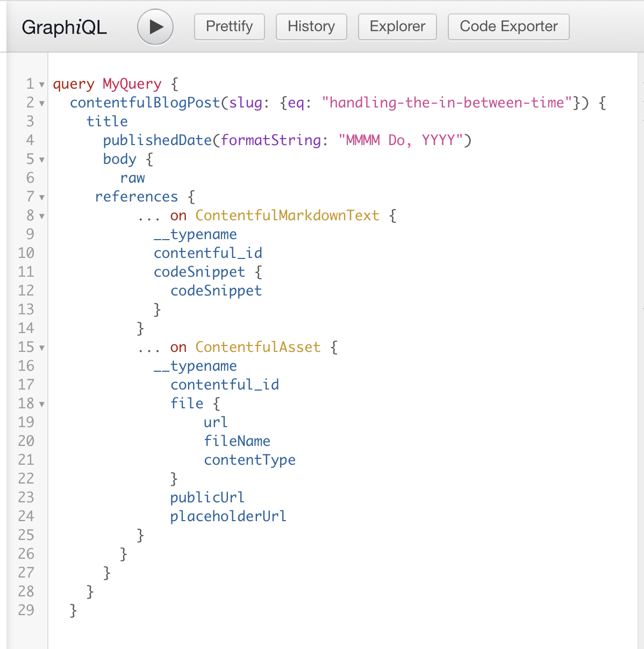Collapse the file block on line 18
Screen dimensions: 644x649
[x=42, y=404]
